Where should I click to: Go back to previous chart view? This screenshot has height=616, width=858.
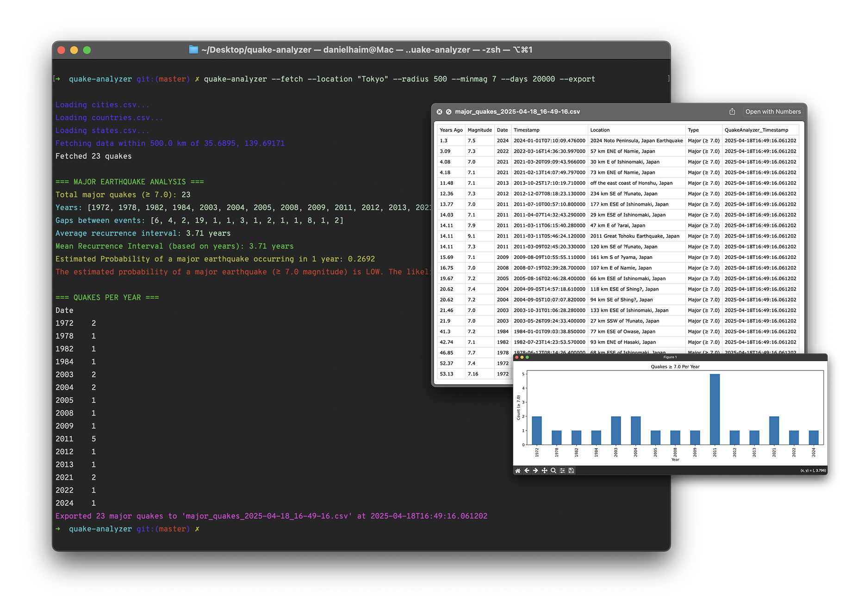click(x=527, y=471)
